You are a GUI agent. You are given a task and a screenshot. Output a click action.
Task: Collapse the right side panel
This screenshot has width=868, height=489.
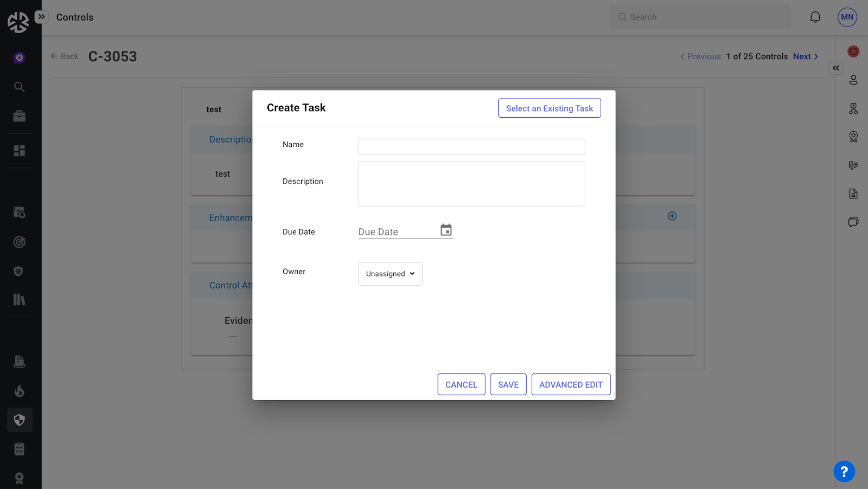pos(836,68)
